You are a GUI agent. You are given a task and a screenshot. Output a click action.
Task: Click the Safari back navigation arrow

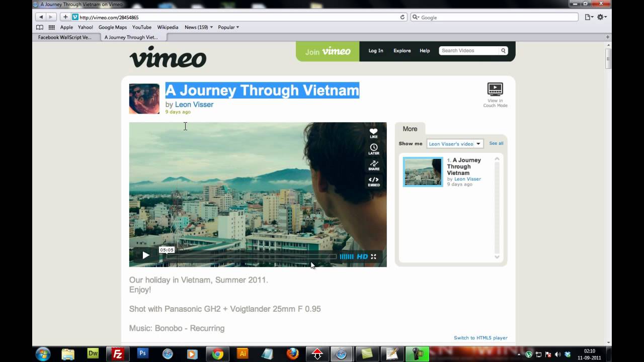[x=41, y=17]
